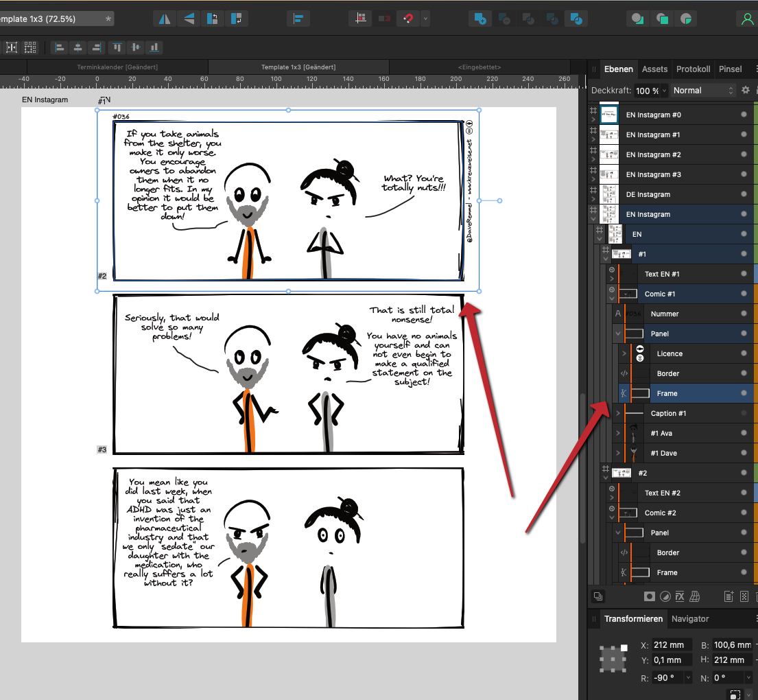Click the Mask Layer icon
Viewport: 758px width, 700px height.
(x=649, y=596)
